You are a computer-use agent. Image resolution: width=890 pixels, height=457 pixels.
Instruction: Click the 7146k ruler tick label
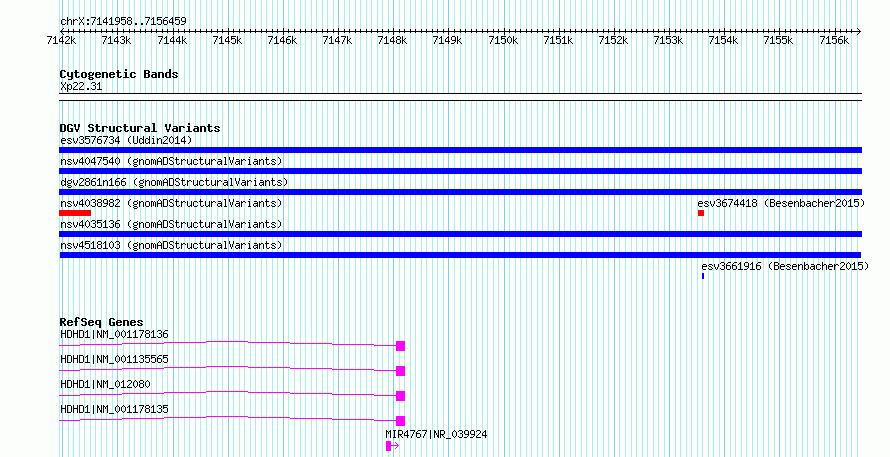(x=282, y=40)
